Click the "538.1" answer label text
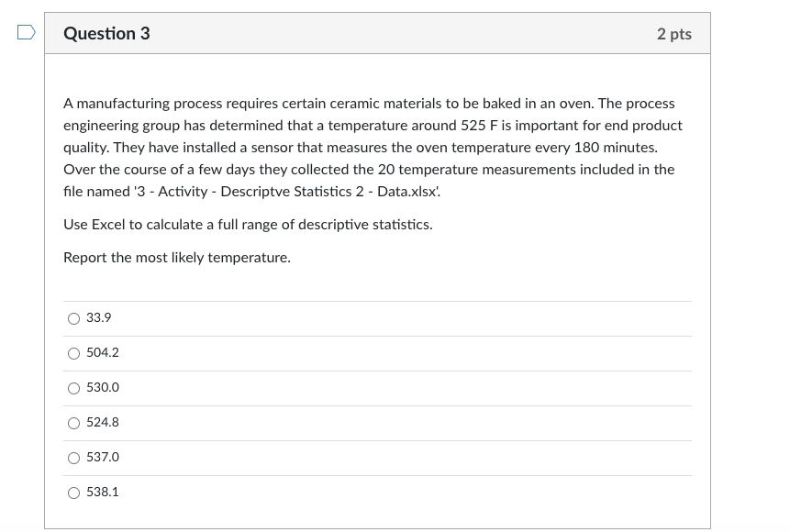The width and height of the screenshot is (790, 532). click(x=103, y=493)
